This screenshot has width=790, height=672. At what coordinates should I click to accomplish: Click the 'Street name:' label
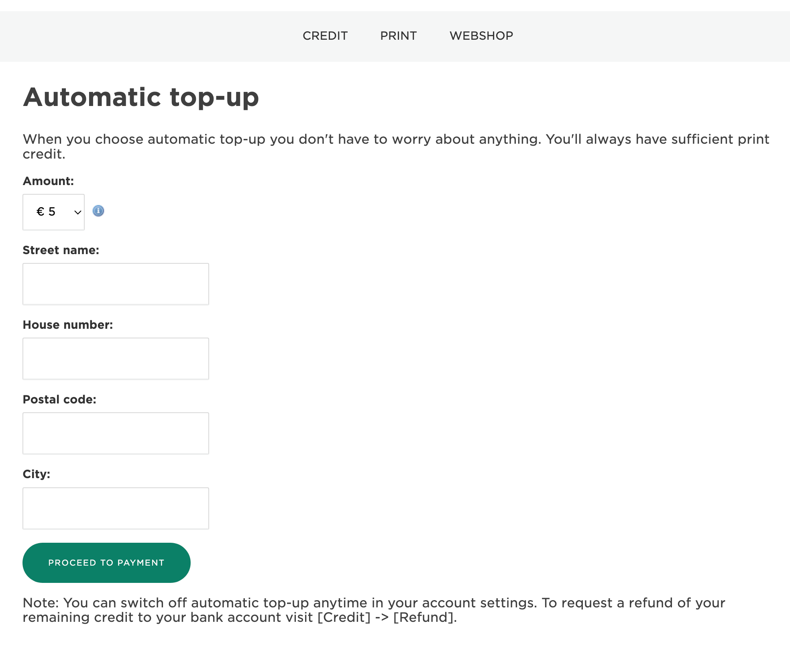(x=61, y=250)
